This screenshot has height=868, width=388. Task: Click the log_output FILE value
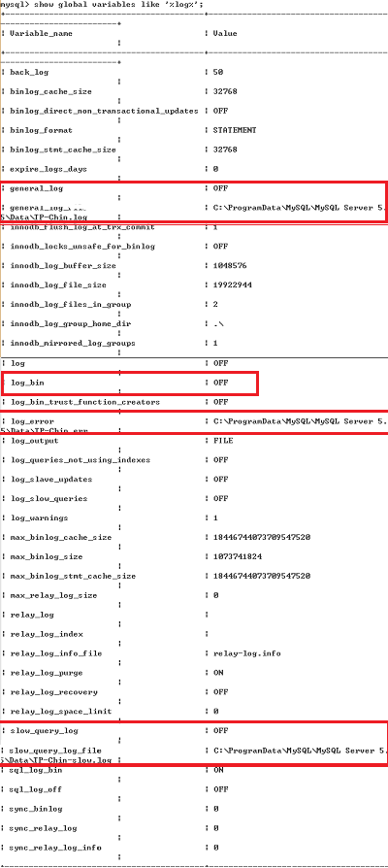pos(223,441)
